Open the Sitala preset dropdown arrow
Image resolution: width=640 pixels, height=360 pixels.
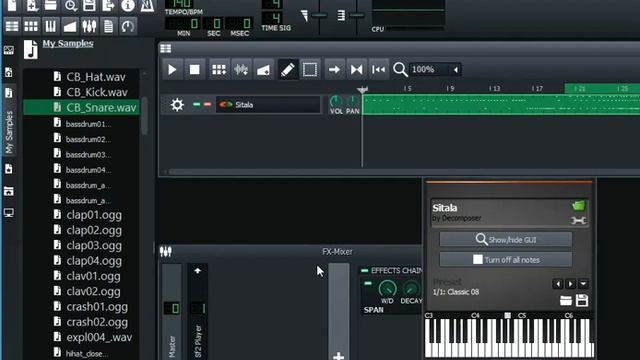tap(583, 284)
